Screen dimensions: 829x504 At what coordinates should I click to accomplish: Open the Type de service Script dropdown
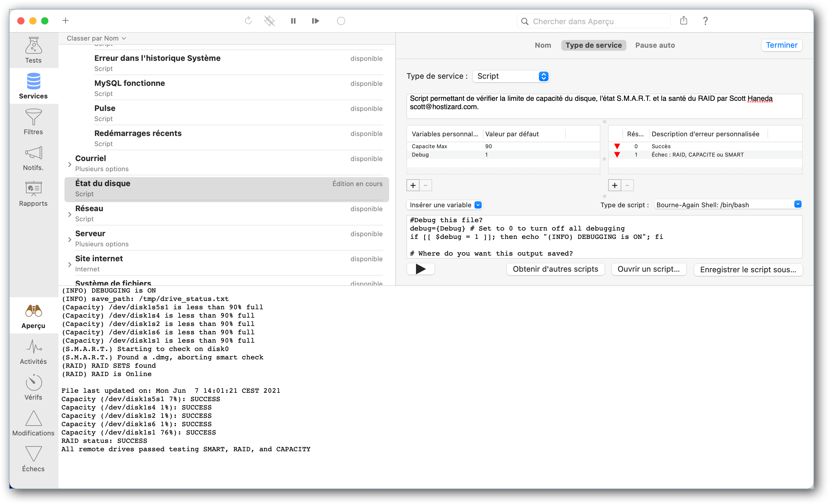[511, 76]
